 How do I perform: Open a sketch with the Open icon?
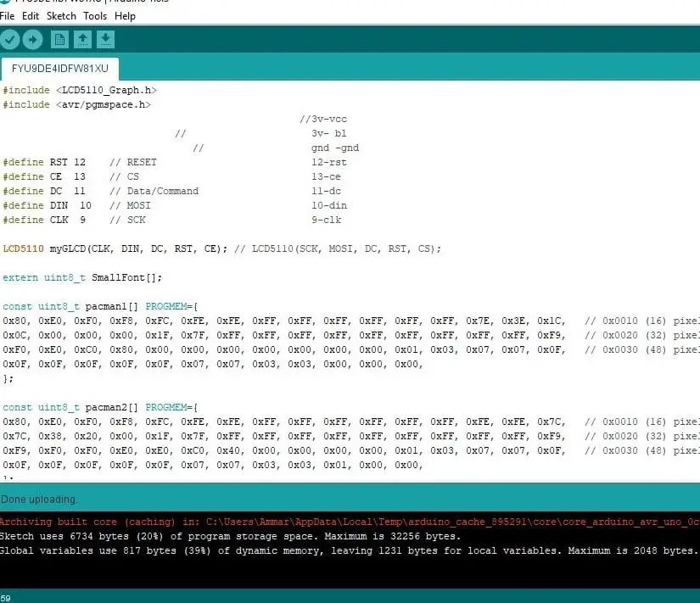click(x=82, y=40)
